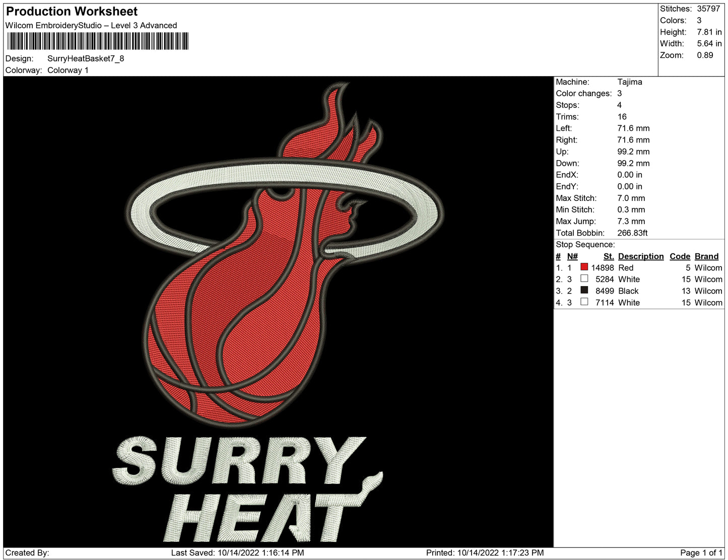Click the Stitches count 35797
728x560 pixels.
coord(708,9)
